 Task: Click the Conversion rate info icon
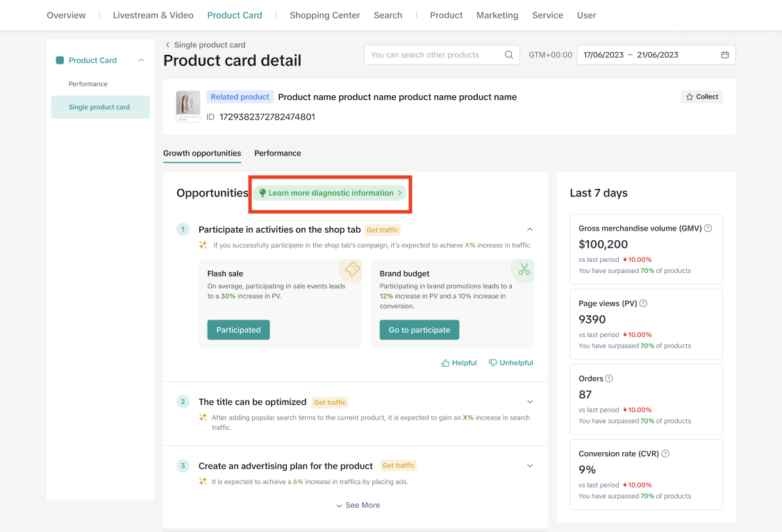click(x=665, y=454)
